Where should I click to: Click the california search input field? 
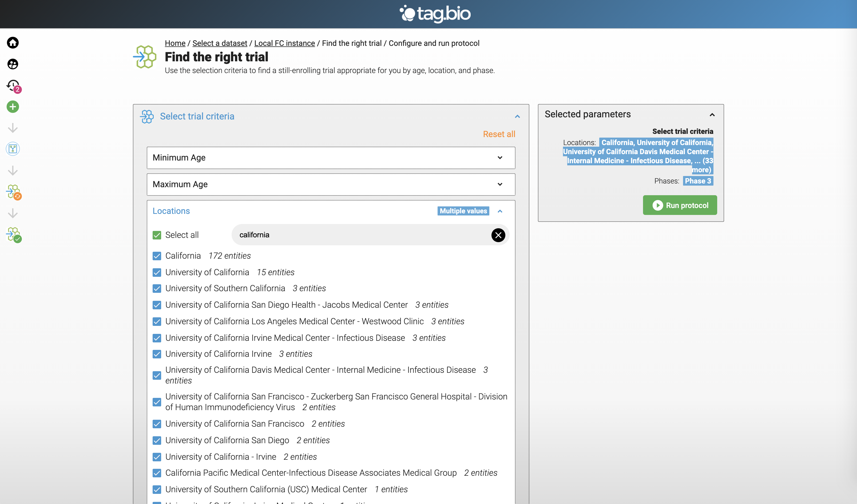(360, 235)
